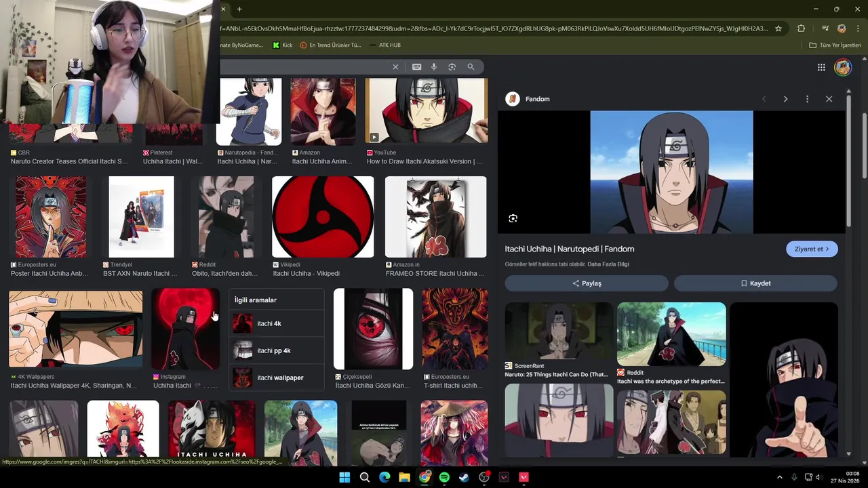The image size is (868, 488).
Task: Open the Trendyol BST AXN Naruto Itachi figure
Action: [141, 217]
